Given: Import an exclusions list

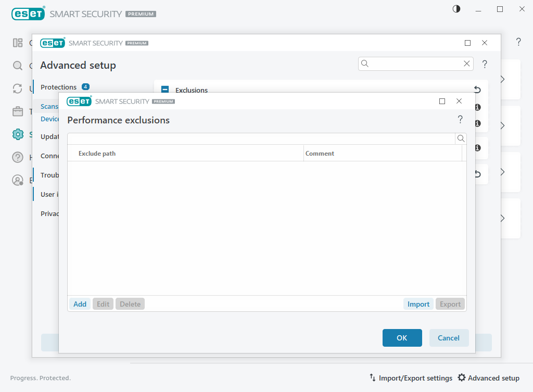Looking at the screenshot, I should pos(418,304).
